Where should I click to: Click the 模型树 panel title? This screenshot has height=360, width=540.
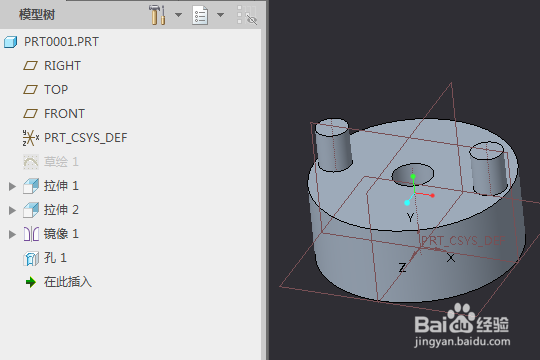37,15
